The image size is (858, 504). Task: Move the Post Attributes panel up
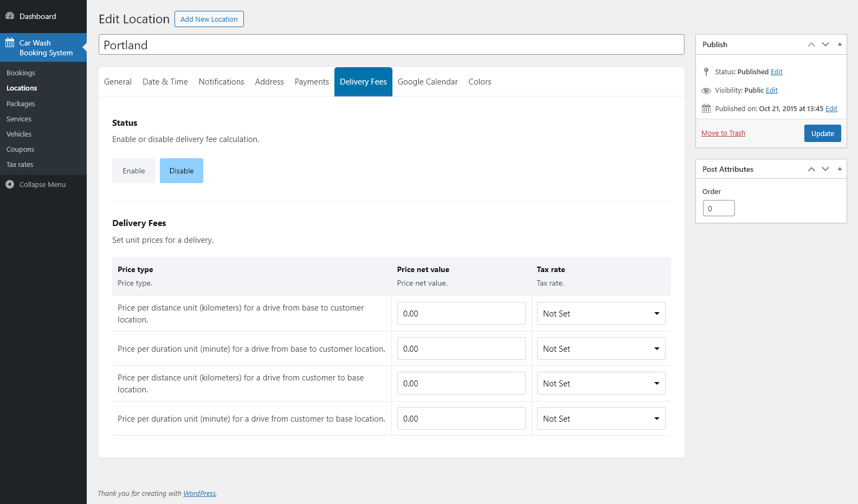811,169
